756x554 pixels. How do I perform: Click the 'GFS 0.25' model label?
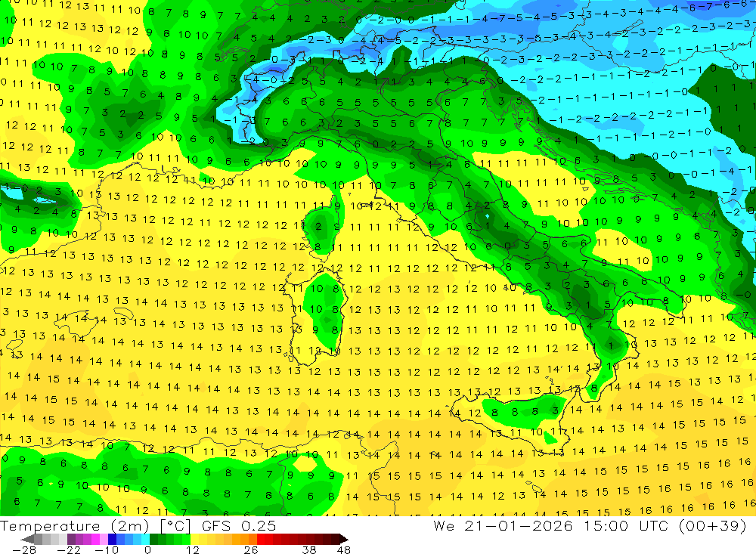239,526
